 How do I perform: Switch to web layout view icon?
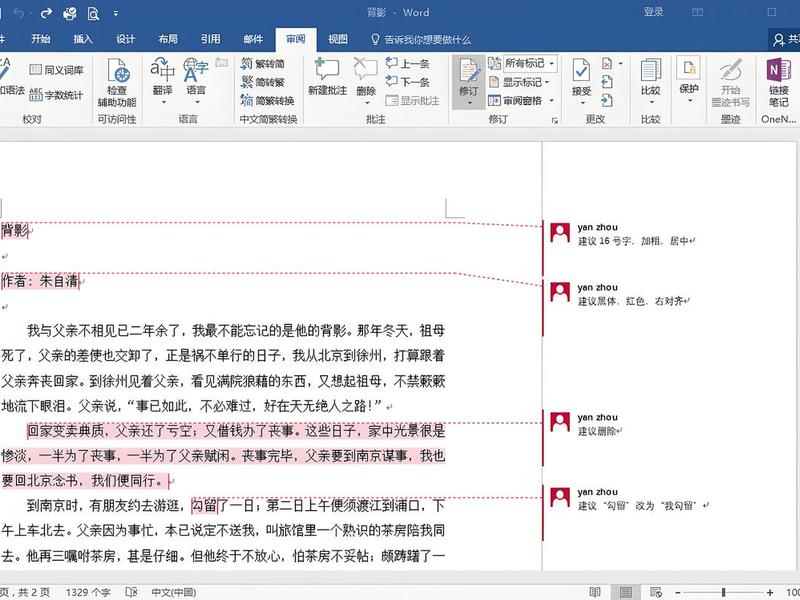656,592
